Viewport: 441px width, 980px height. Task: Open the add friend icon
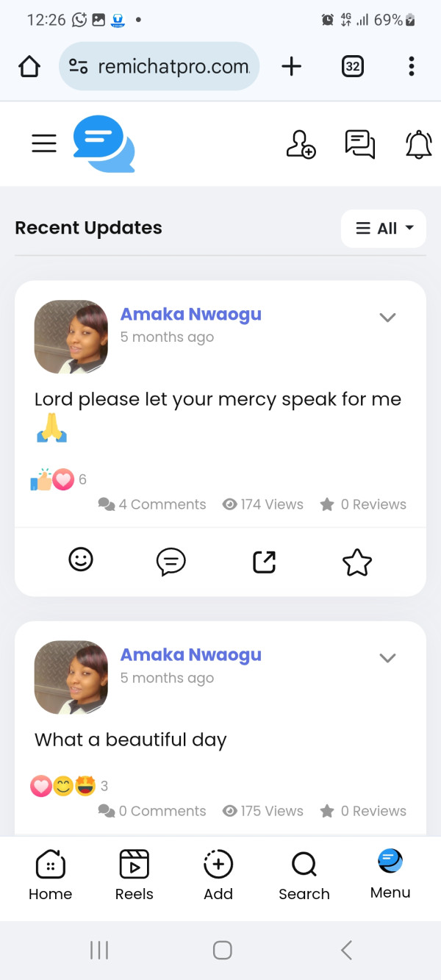(301, 144)
